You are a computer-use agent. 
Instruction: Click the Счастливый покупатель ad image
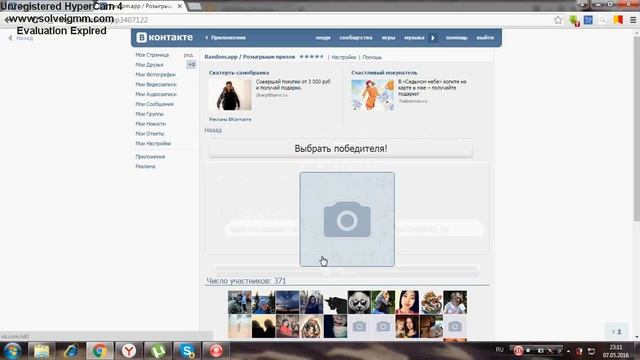tap(373, 95)
